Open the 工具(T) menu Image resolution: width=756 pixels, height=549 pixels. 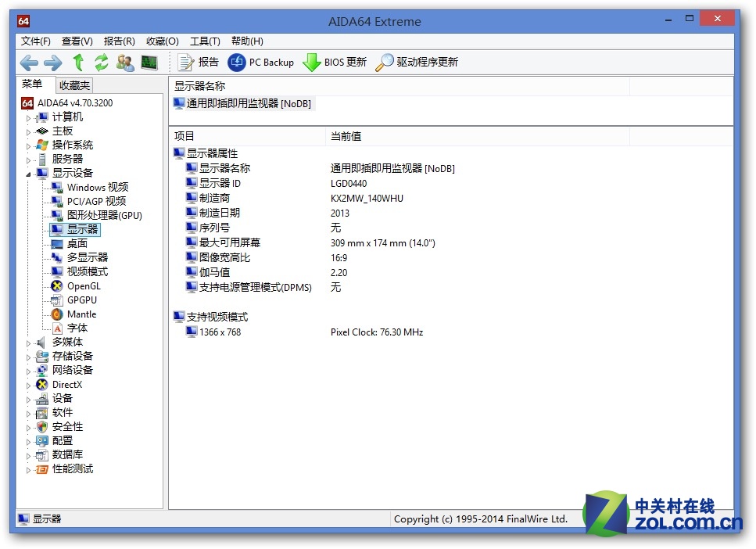pos(205,41)
